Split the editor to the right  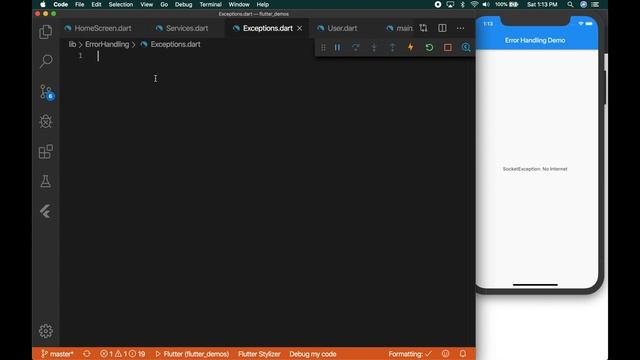click(x=442, y=28)
